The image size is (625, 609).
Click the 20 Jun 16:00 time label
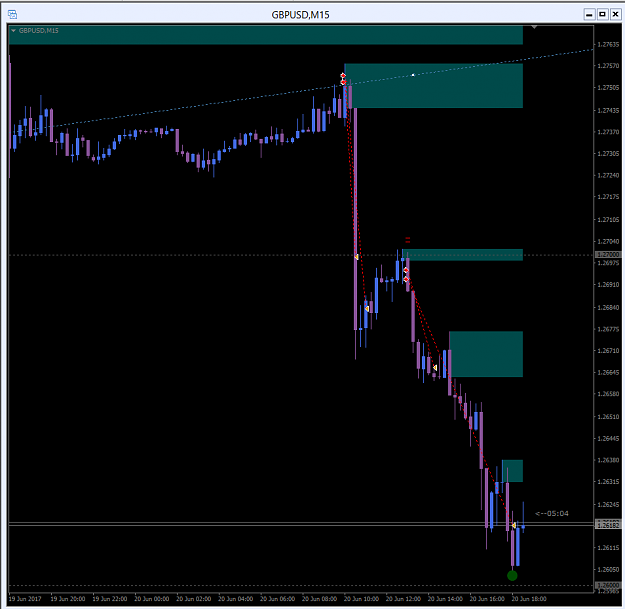[487, 599]
